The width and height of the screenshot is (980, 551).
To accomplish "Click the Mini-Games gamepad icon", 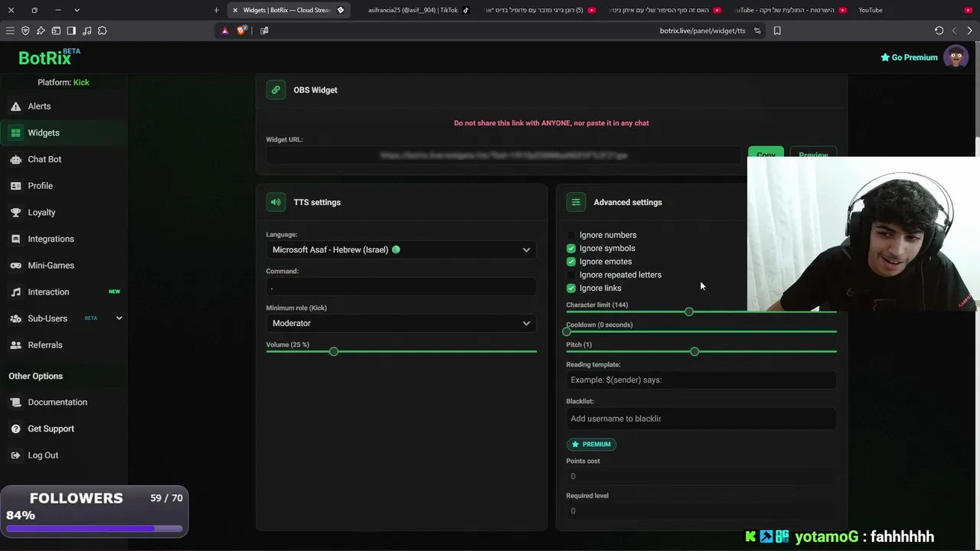I will (x=15, y=266).
